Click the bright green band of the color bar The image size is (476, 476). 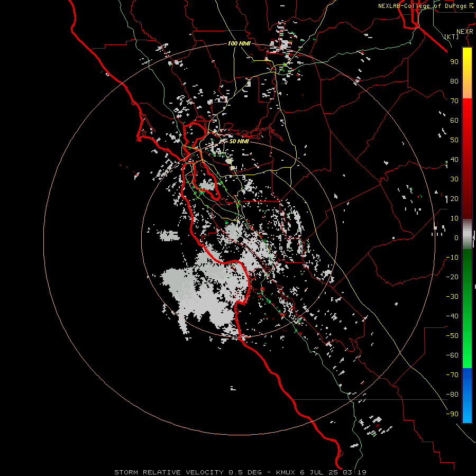[467, 349]
